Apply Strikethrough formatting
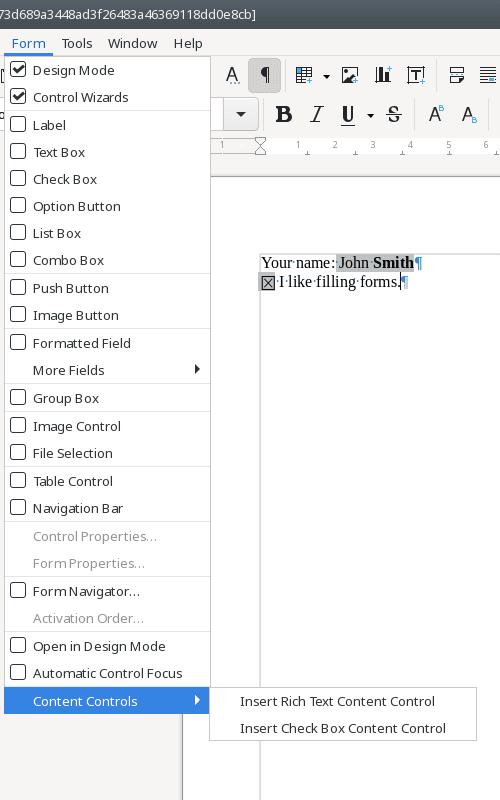 (x=394, y=114)
